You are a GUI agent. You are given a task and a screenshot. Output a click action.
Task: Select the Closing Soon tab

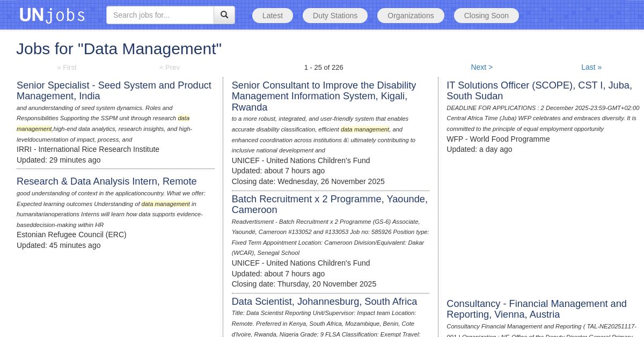[486, 16]
